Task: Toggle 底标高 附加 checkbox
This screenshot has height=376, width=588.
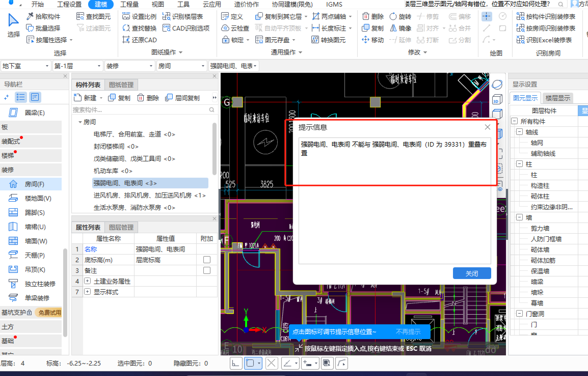Action: (207, 260)
